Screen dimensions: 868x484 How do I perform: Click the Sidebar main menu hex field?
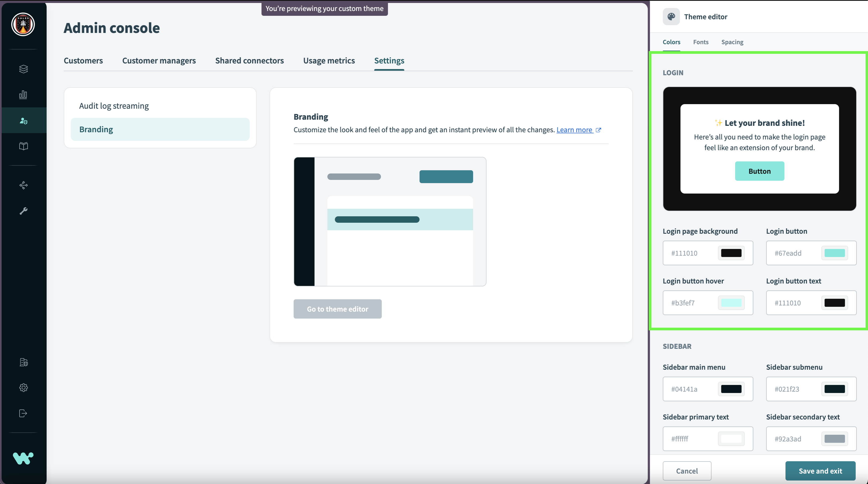pos(689,389)
